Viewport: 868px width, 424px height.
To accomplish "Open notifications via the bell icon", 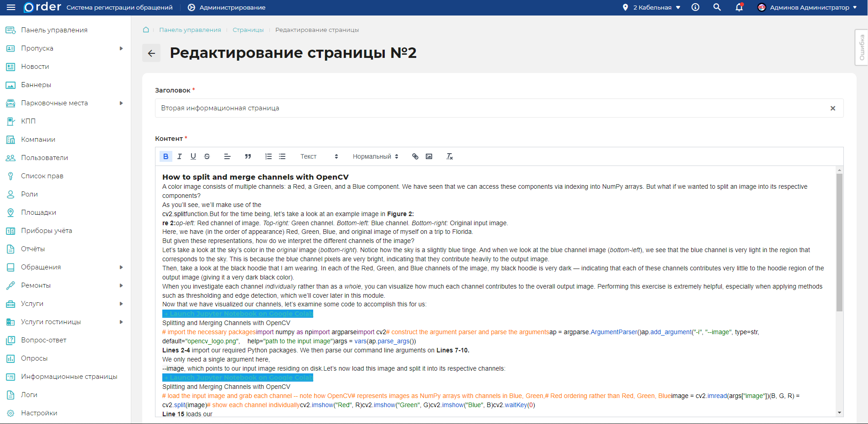I will tap(739, 7).
